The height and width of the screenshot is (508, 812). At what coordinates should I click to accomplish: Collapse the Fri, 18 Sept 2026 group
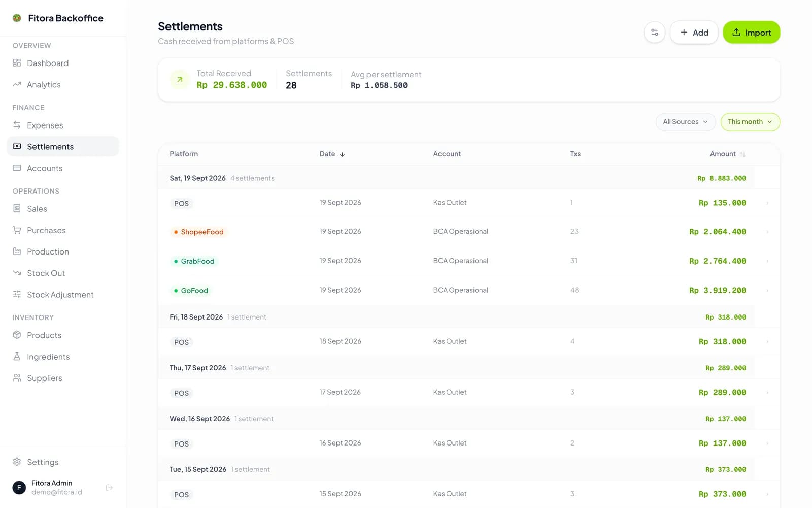457,317
